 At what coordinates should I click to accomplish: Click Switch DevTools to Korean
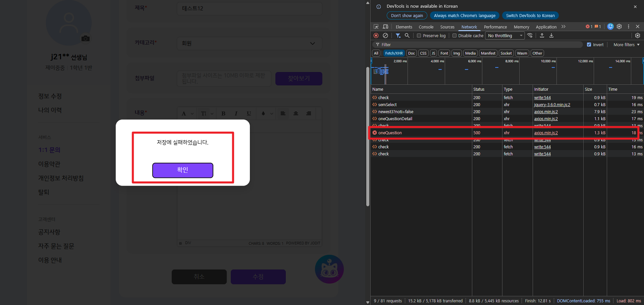[x=530, y=16]
